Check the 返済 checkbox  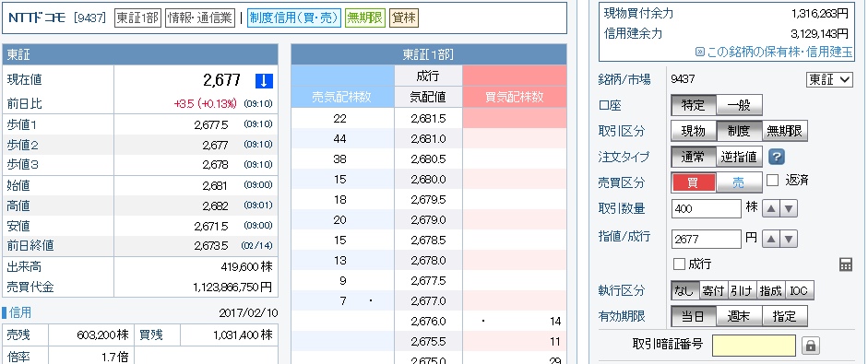(773, 180)
